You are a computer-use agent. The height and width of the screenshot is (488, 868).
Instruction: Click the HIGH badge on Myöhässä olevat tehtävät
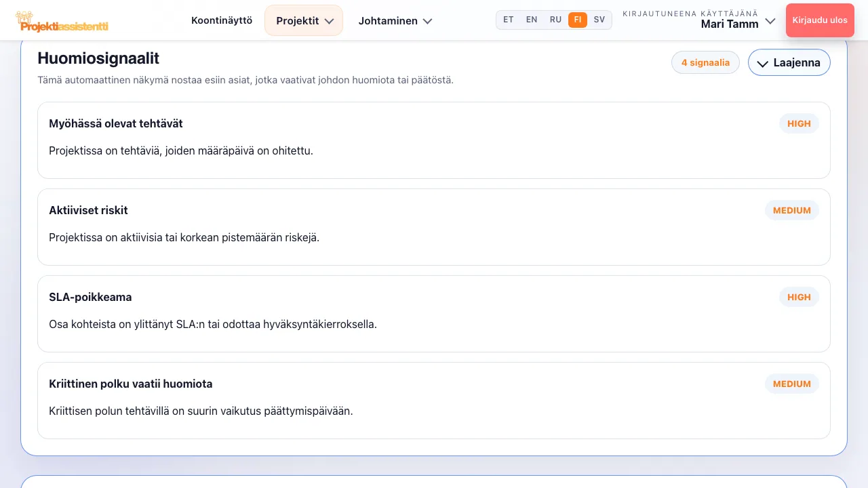click(x=799, y=123)
